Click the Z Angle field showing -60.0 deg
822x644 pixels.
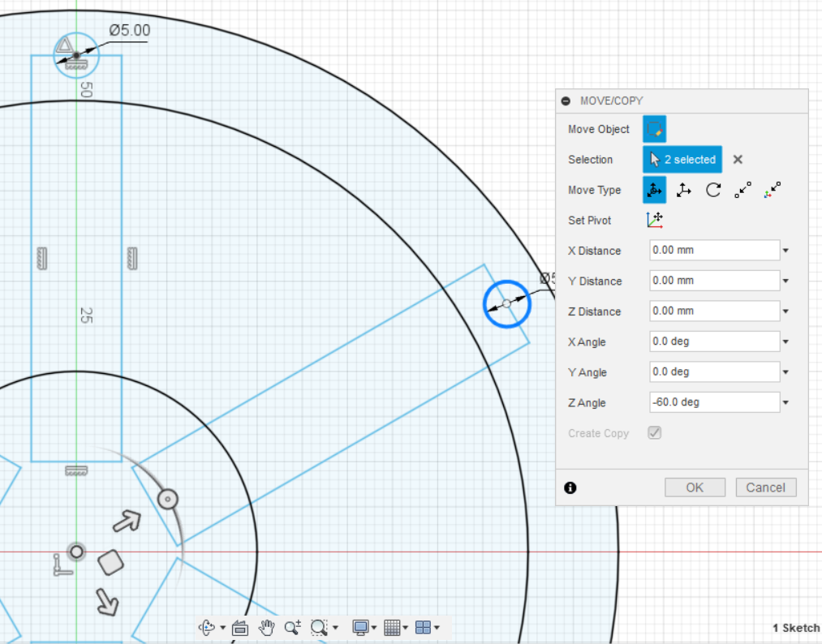[x=715, y=402]
